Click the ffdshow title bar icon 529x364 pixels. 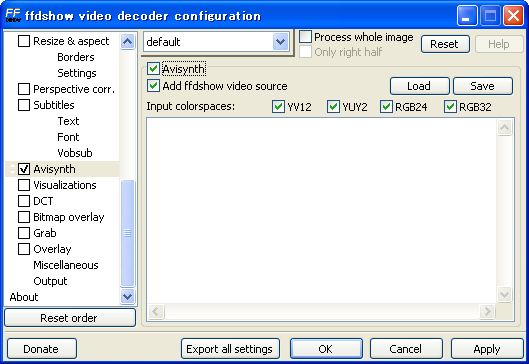point(13,16)
